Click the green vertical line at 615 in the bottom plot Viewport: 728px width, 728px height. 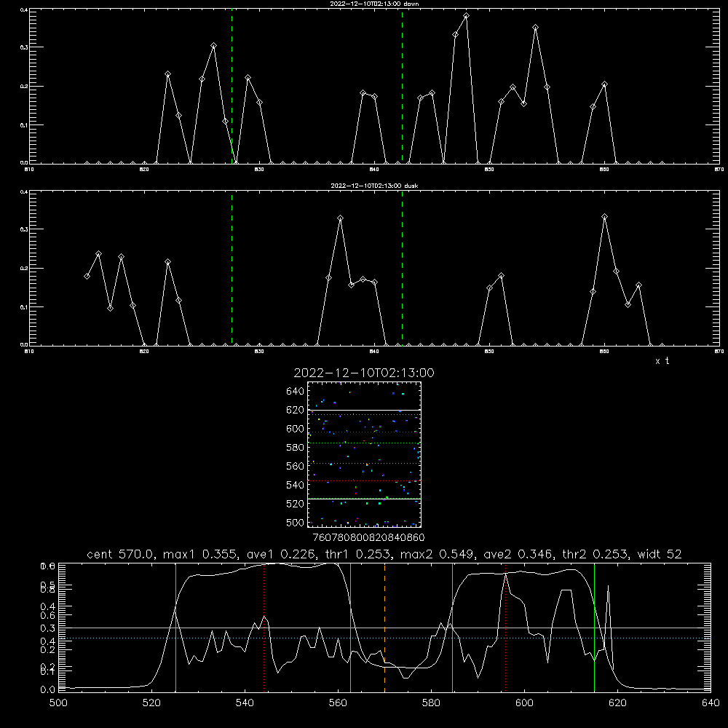pyautogui.click(x=594, y=627)
